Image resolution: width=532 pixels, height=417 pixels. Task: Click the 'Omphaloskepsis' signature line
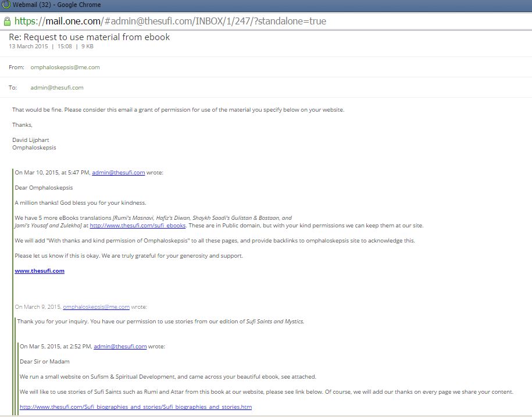pyautogui.click(x=34, y=148)
